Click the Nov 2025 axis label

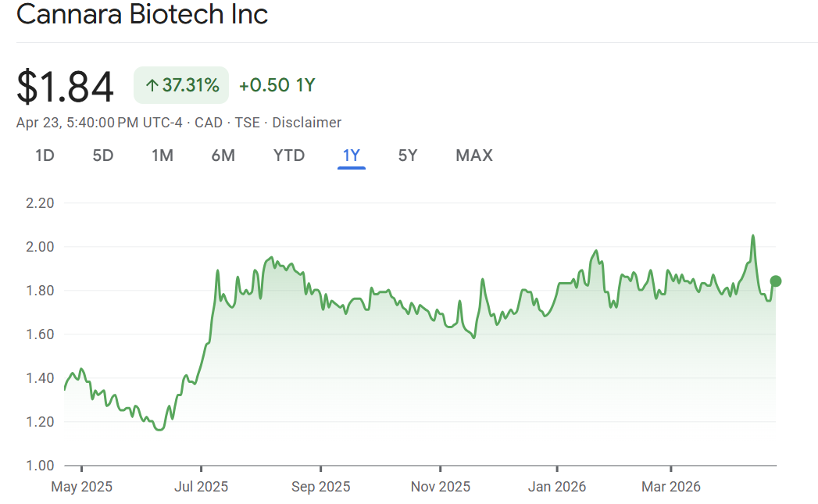point(441,487)
